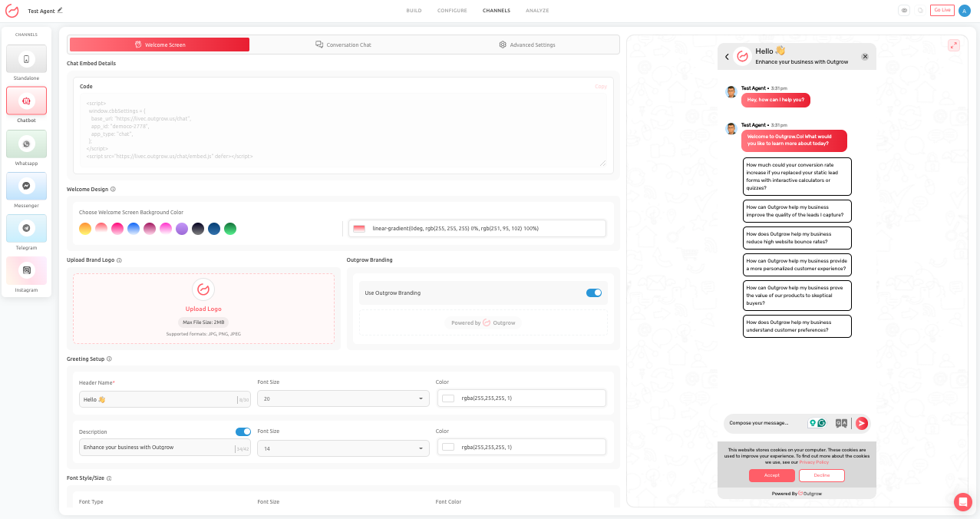Open Description color swatch picker
This screenshot has height=519, width=980.
pyautogui.click(x=448, y=448)
